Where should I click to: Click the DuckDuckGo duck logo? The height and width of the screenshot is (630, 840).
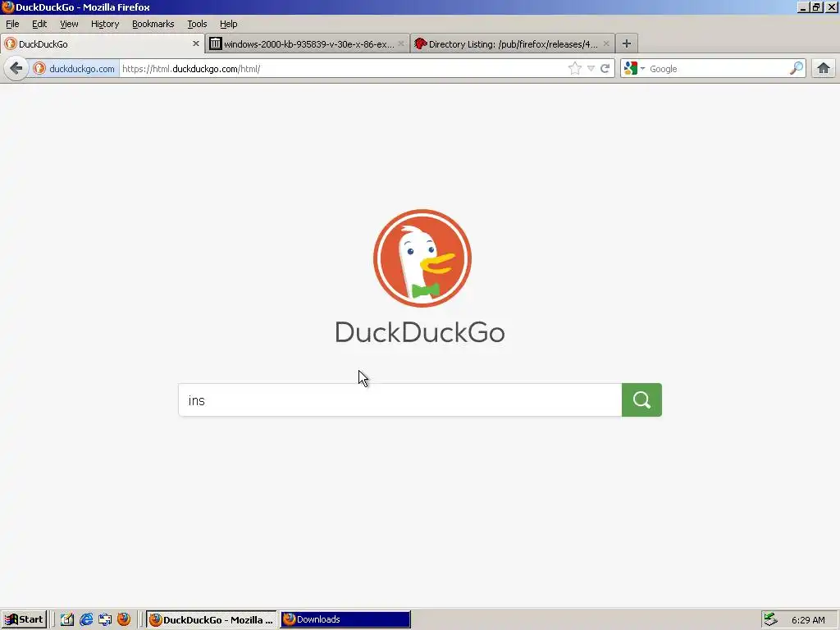[x=422, y=258]
